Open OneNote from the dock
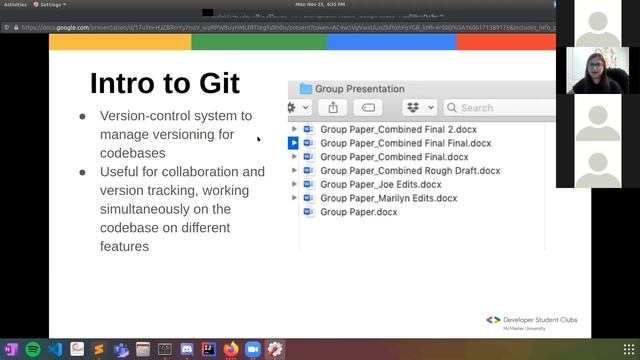 pos(11,349)
